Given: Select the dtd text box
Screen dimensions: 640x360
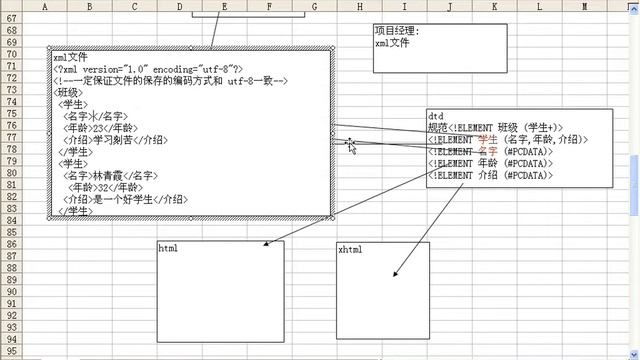Looking at the screenshot, I should (520, 148).
